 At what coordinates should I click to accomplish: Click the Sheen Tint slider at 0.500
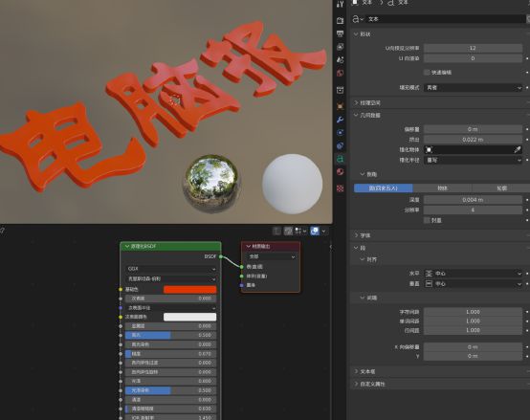pos(171,390)
